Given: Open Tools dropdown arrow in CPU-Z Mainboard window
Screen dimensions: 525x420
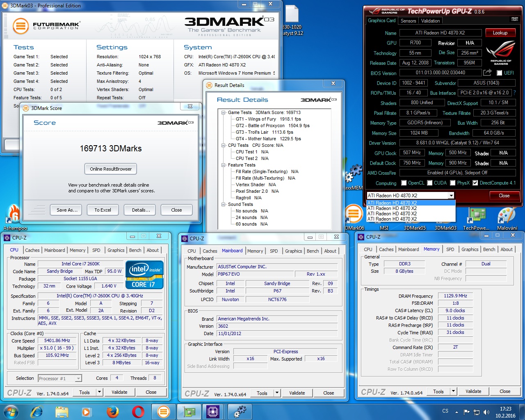Looking at the screenshot, I should click(277, 393).
